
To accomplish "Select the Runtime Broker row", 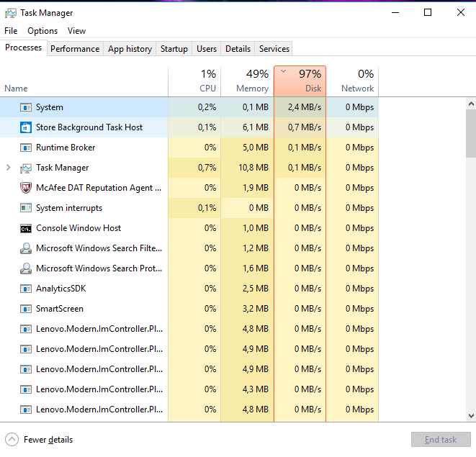I will pyautogui.click(x=189, y=148).
